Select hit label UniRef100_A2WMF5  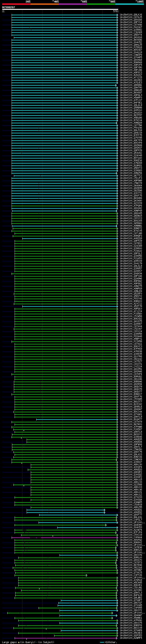(131, 638)
